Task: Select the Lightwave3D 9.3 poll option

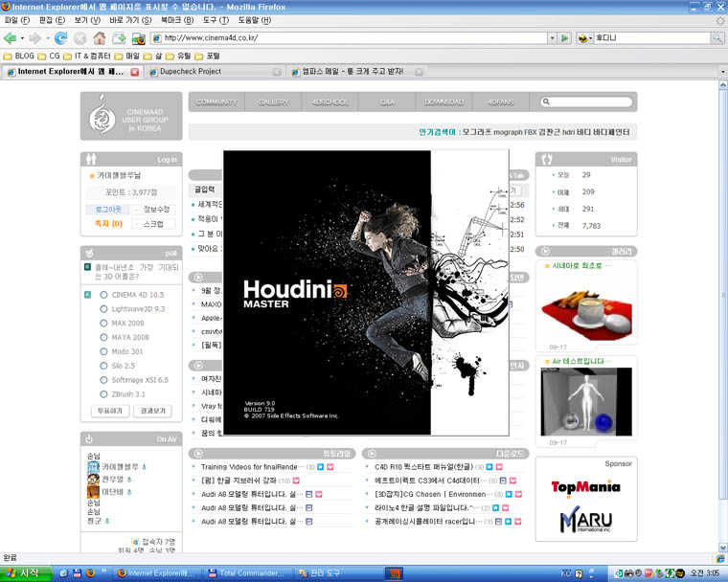Action: [103, 309]
